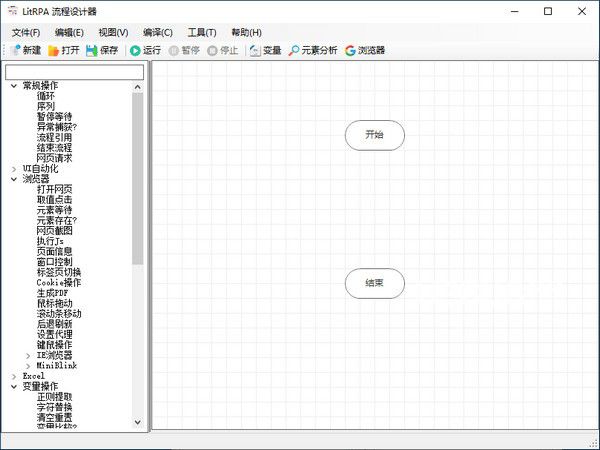This screenshot has height=450, width=600.
Task: Start the flow with 运行 play icon
Action: coord(135,51)
